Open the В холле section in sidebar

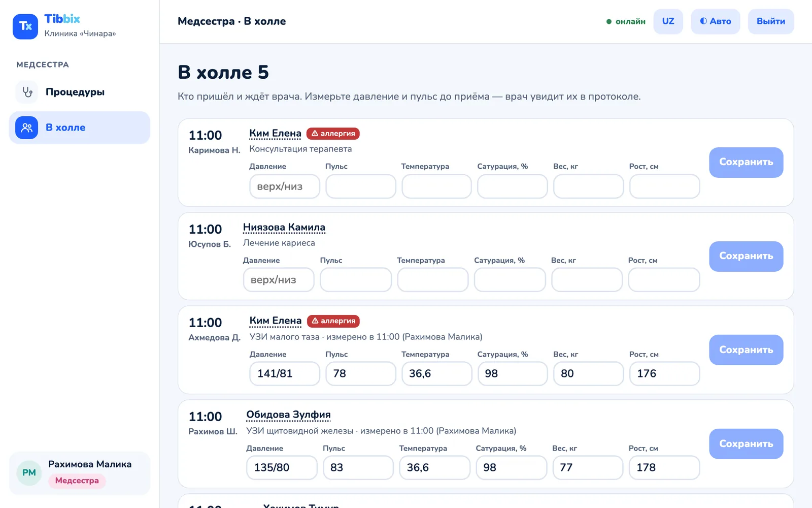click(x=80, y=128)
